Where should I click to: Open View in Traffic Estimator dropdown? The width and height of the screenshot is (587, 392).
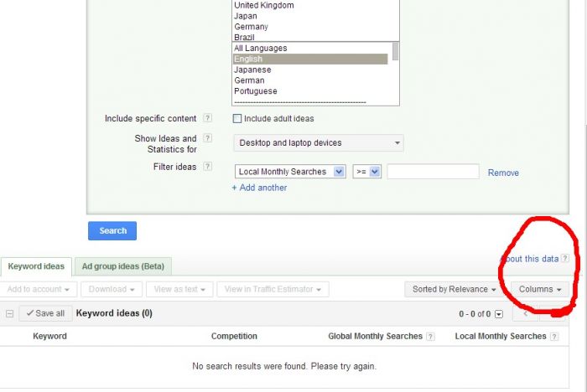pyautogui.click(x=273, y=290)
